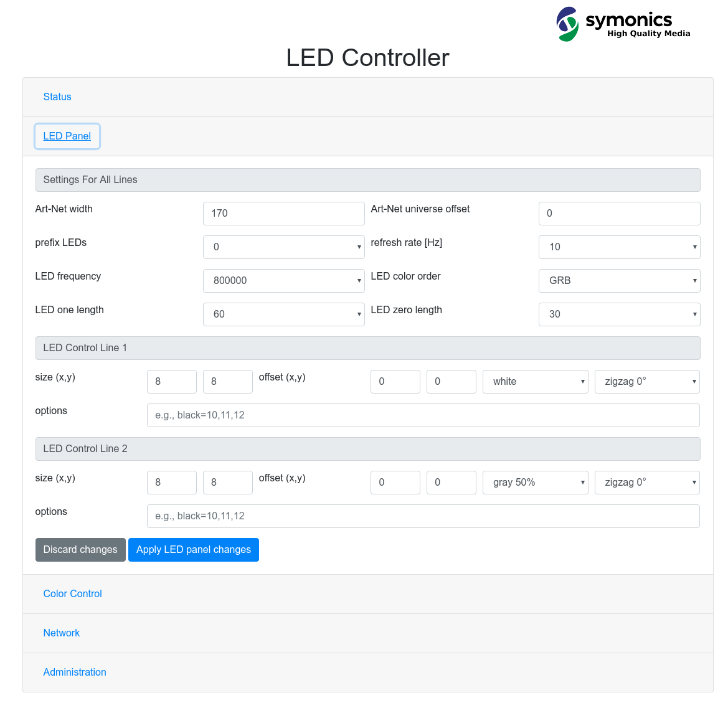Open the LED one length dropdown
The image size is (728, 708).
pyautogui.click(x=283, y=314)
